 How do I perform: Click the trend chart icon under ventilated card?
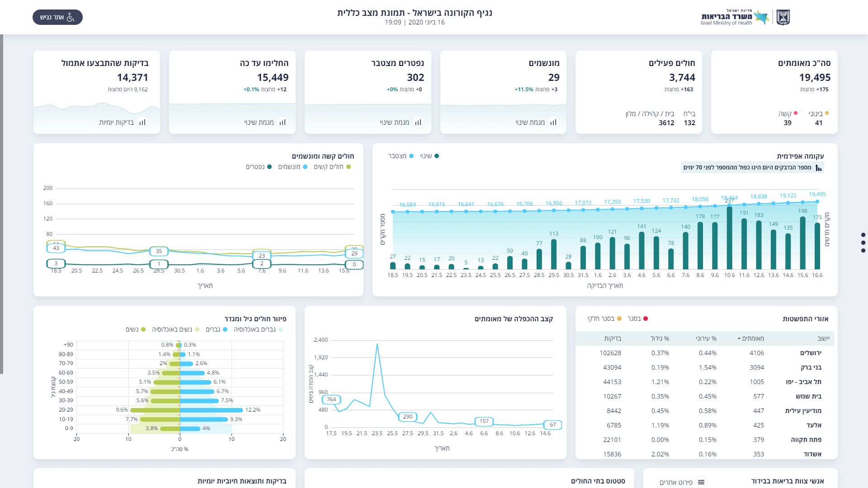pos(553,122)
